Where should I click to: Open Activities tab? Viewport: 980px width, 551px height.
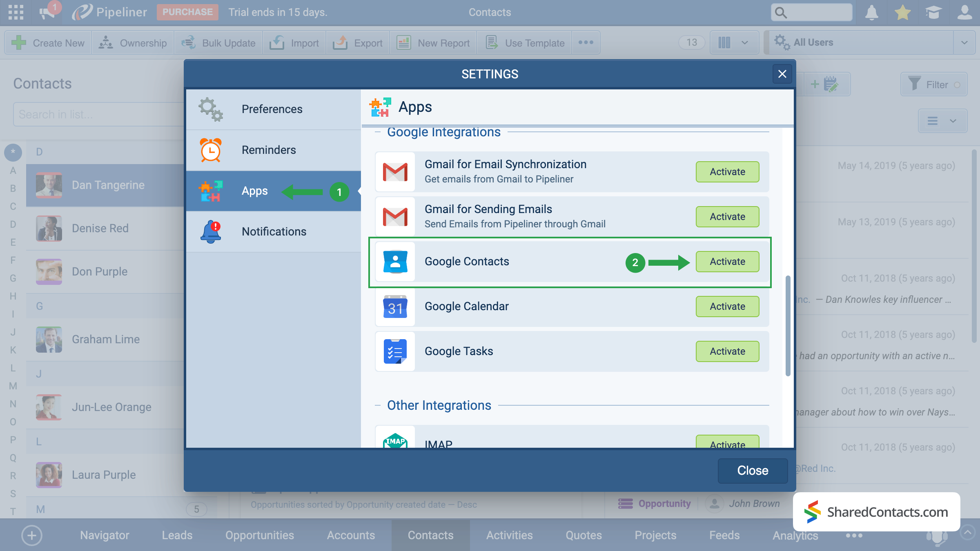pyautogui.click(x=509, y=535)
